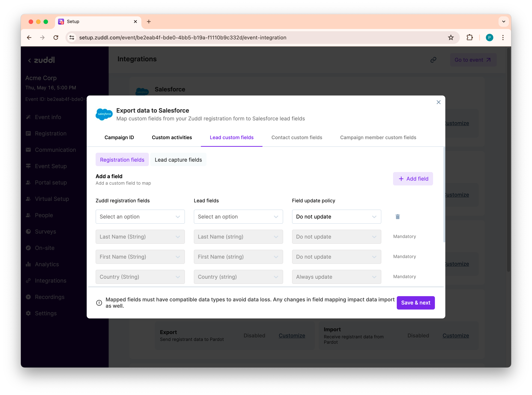Go back to the previous page
This screenshot has height=395, width=532.
(x=29, y=38)
